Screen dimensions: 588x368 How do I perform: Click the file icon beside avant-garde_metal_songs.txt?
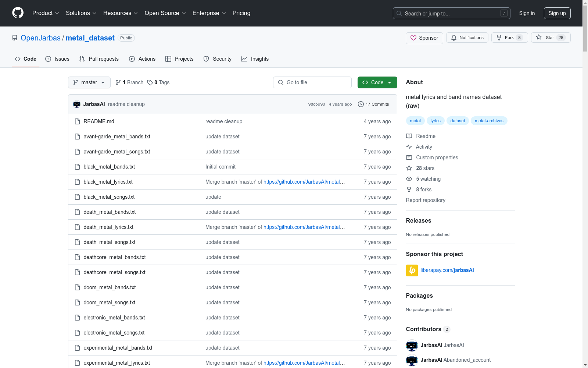point(77,152)
